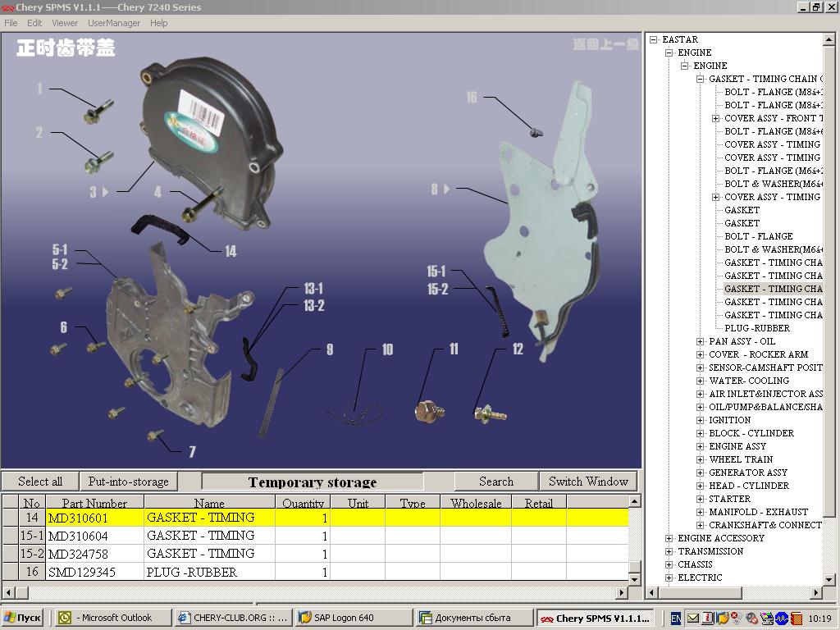Click the parts table scroll-down arrow

pyautogui.click(x=634, y=579)
